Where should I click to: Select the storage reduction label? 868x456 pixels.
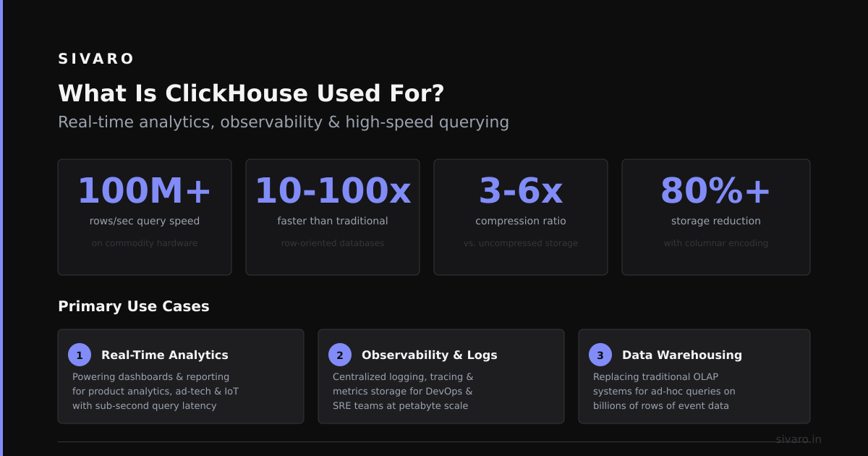tap(716, 221)
